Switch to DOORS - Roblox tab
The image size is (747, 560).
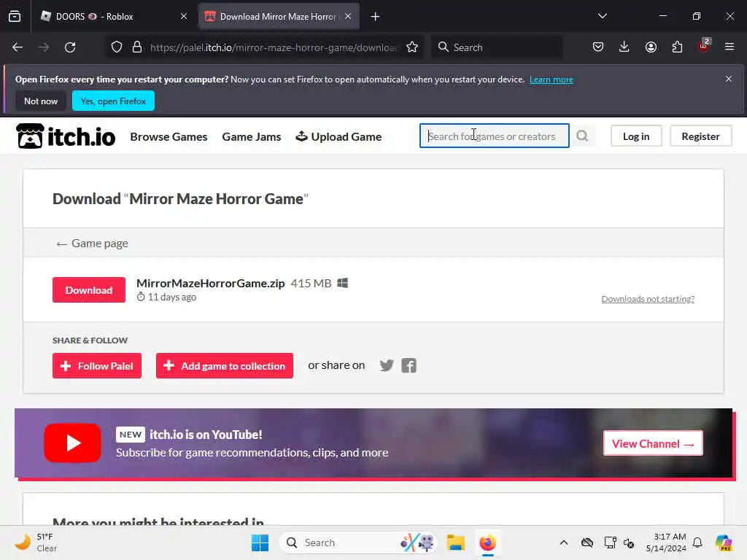(113, 17)
